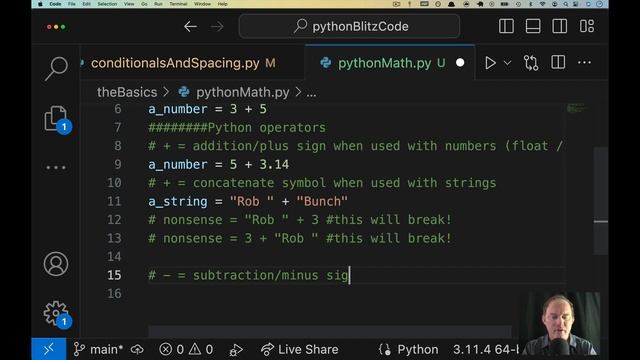Viewport: 640px width, 360px height.
Task: Click theBasics folder in breadcrumb
Action: pos(127,92)
